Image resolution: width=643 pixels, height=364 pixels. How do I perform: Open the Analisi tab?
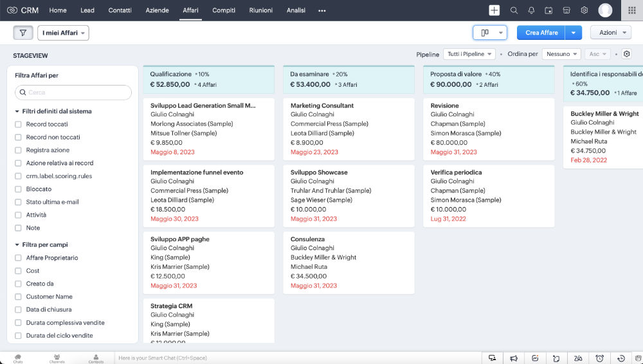[x=296, y=10]
